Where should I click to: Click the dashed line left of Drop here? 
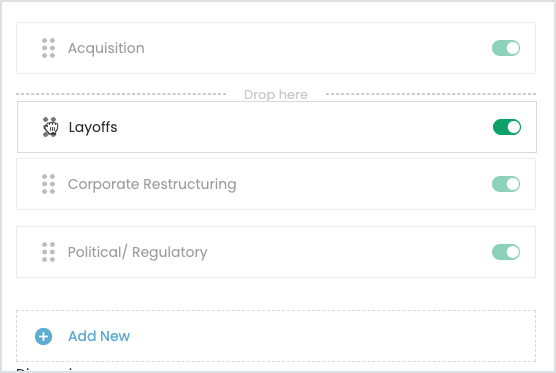pyautogui.click(x=121, y=94)
